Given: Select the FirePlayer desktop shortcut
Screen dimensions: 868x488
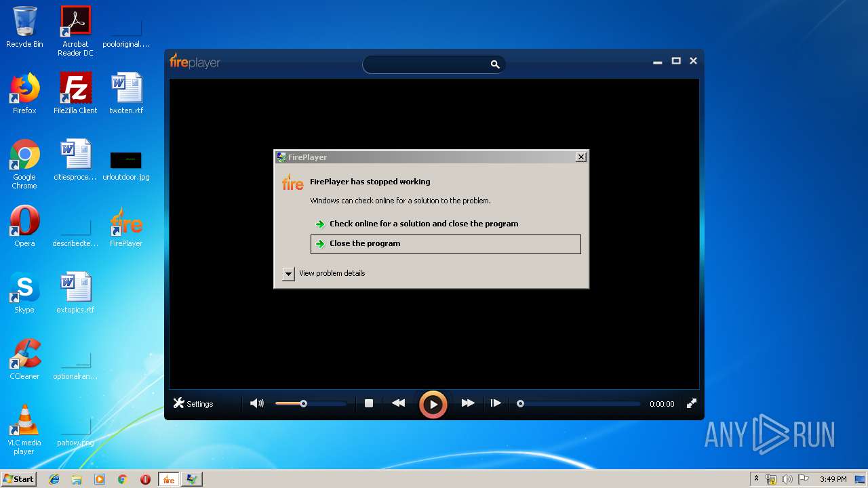Looking at the screenshot, I should point(126,226).
